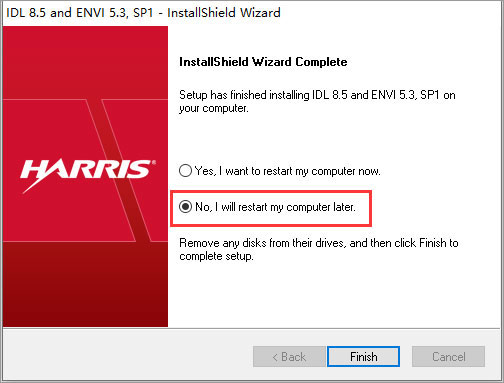
Task: Click the grayed-out Back button
Action: tap(289, 357)
